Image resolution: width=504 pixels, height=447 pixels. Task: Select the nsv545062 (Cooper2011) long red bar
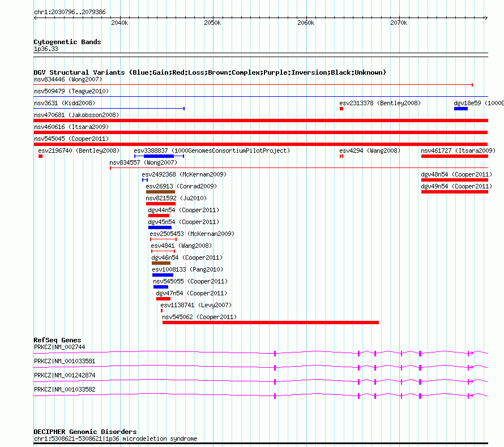tap(271, 323)
